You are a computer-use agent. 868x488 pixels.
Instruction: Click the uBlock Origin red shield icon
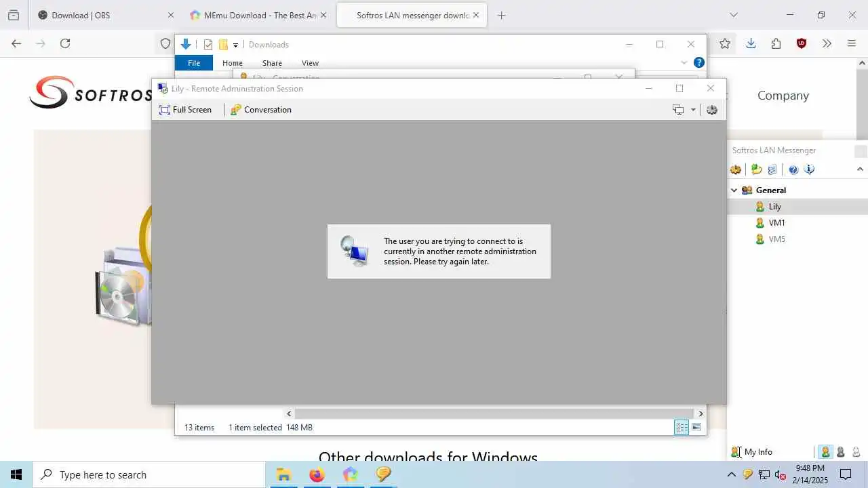802,43
